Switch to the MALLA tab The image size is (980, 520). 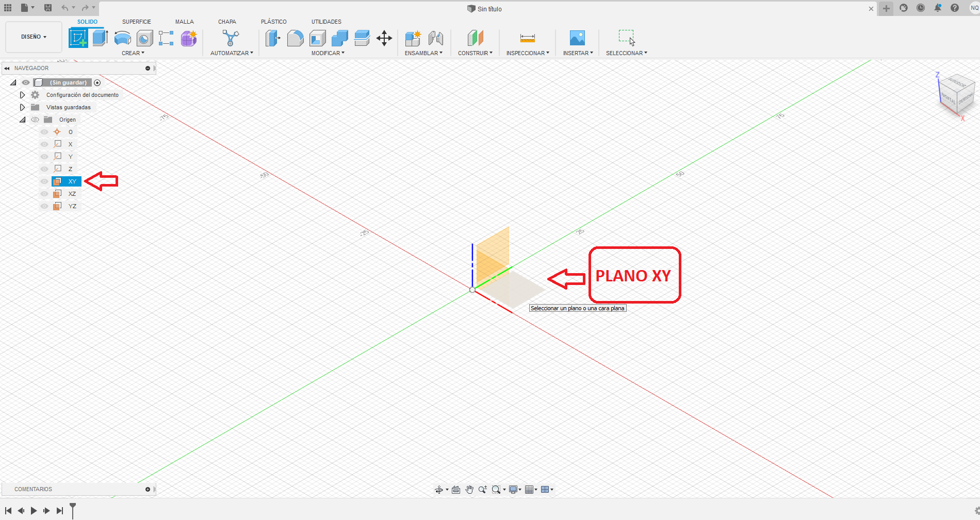click(x=184, y=22)
